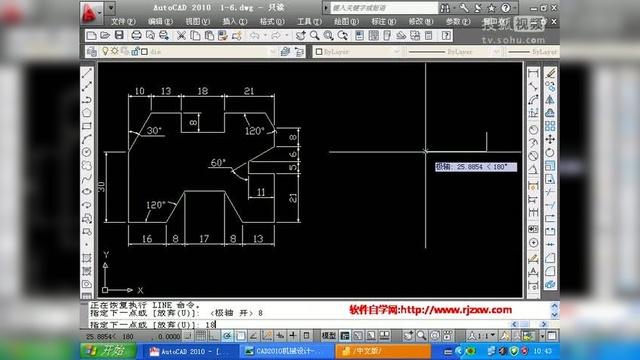Image resolution: width=640 pixels, height=360 pixels.
Task: Select the Linear dimension tool
Action: pos(533,73)
